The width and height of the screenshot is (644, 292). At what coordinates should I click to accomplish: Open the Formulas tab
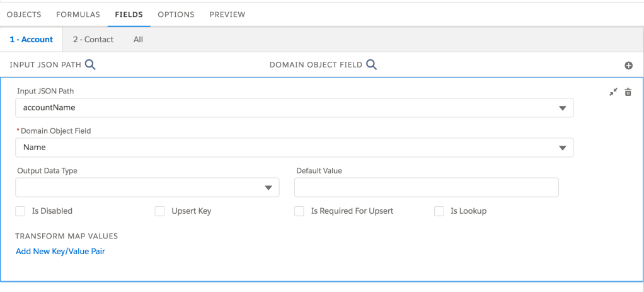78,14
